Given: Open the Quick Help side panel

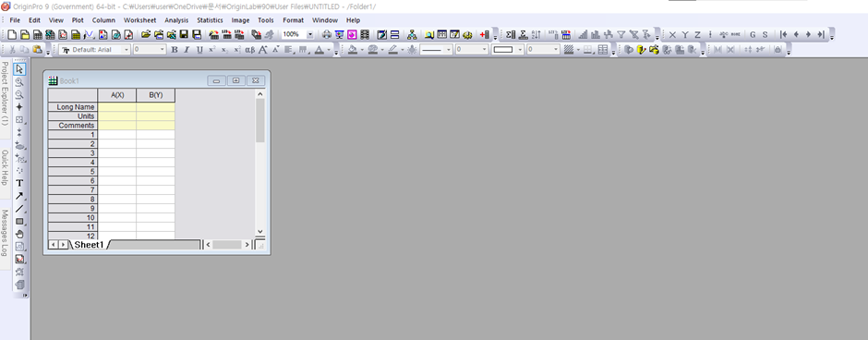Looking at the screenshot, I should [x=5, y=169].
